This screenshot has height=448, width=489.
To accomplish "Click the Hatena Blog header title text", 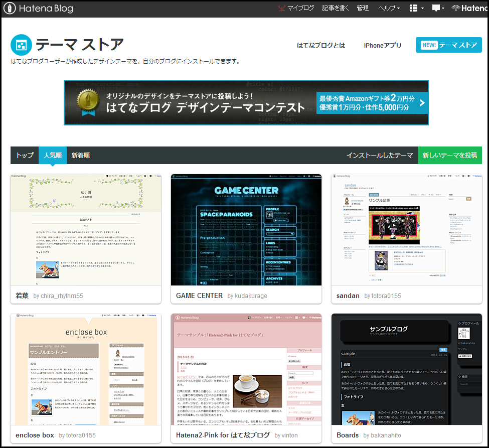I will (x=46, y=9).
